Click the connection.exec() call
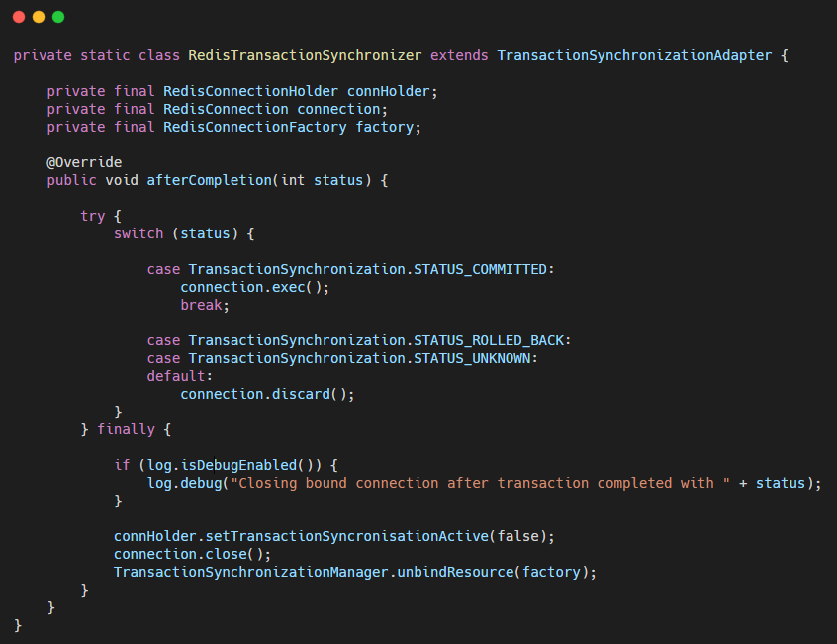 coord(254,287)
